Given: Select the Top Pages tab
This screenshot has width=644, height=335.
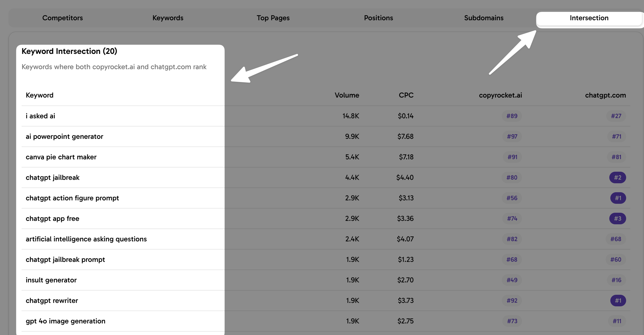Looking at the screenshot, I should pyautogui.click(x=273, y=18).
